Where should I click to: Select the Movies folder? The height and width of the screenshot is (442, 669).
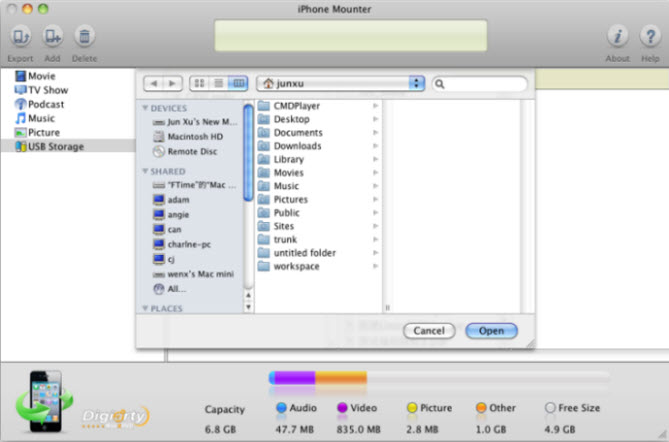(x=281, y=173)
